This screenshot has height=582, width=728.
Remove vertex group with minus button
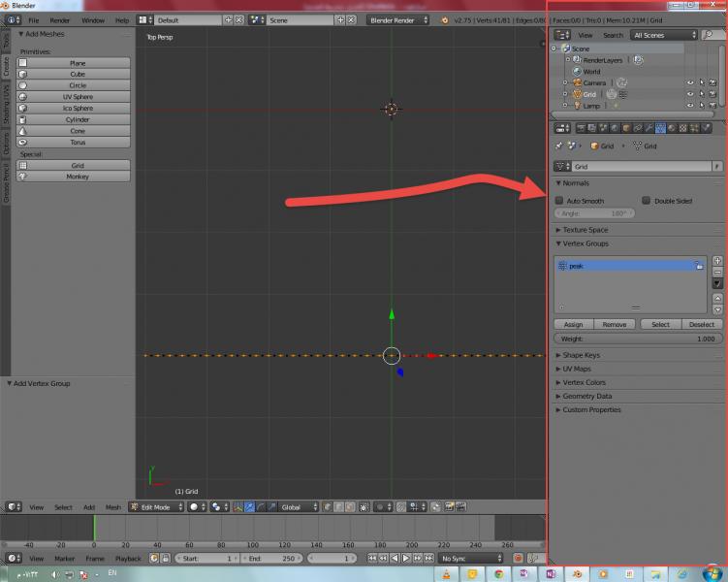717,272
